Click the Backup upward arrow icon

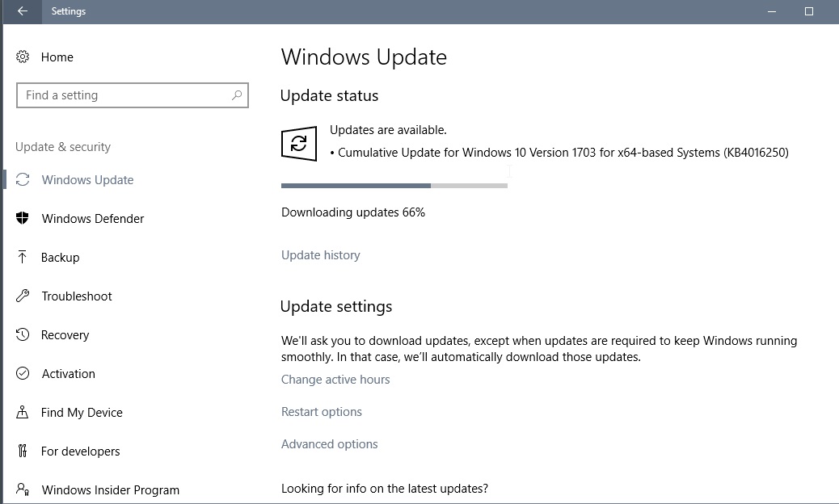(x=22, y=257)
